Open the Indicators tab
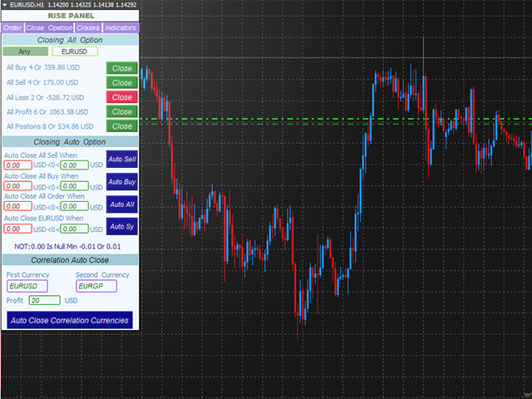This screenshot has height=399, width=532. click(121, 27)
